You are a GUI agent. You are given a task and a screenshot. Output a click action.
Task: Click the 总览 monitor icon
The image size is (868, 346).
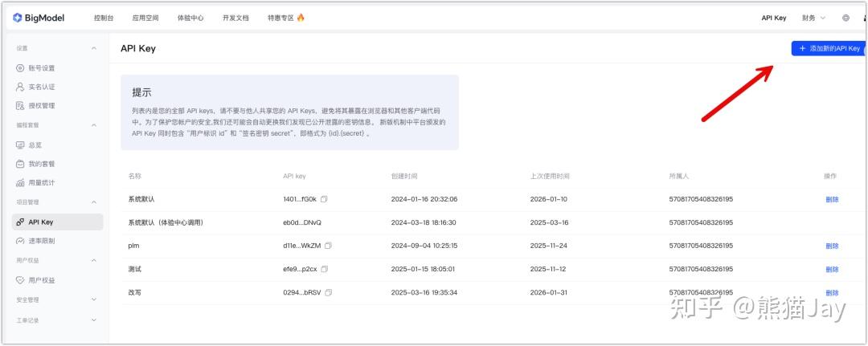point(20,145)
